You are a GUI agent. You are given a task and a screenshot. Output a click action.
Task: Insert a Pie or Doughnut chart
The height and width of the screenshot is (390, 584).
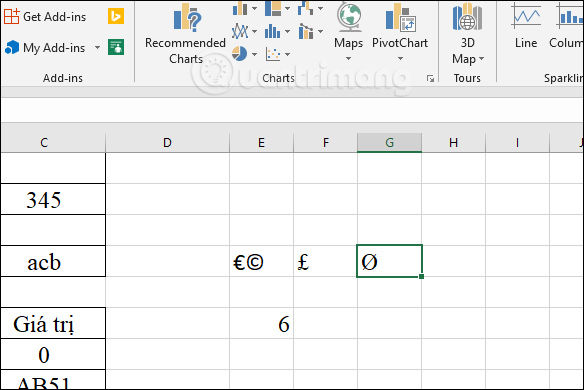239,54
